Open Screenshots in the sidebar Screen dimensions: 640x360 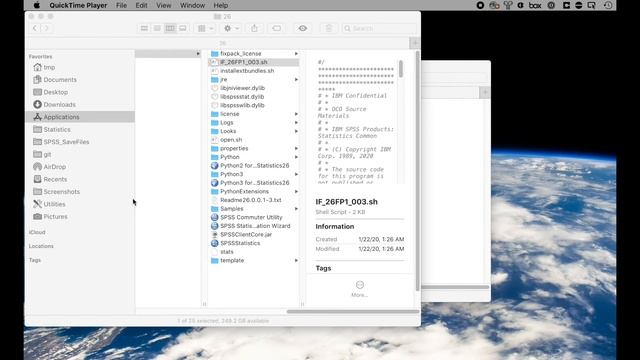pyautogui.click(x=62, y=191)
